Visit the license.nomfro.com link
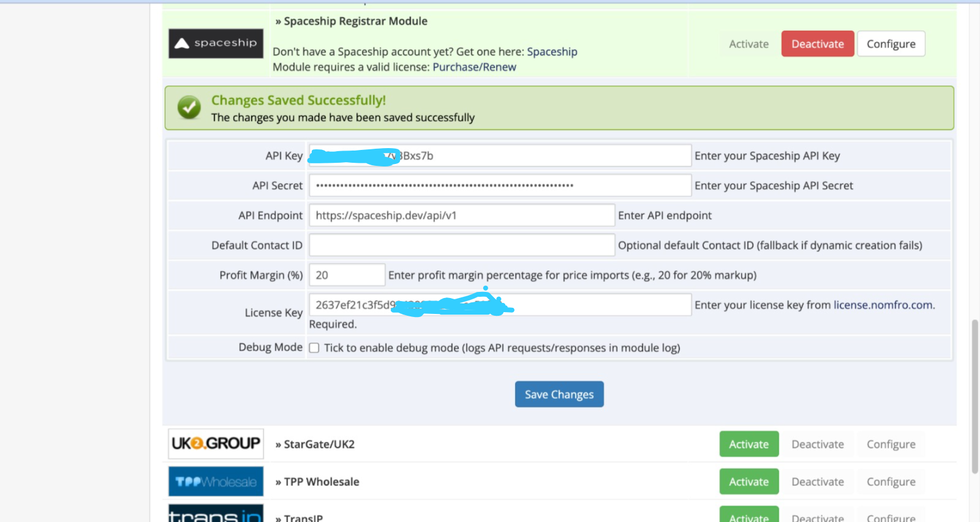Screen dimensions: 980x522 (x=883, y=305)
